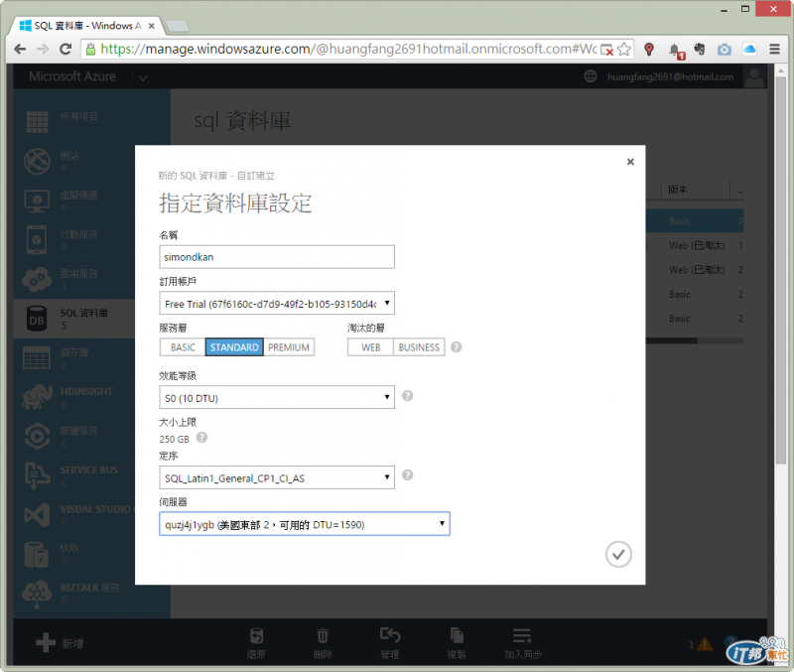
Task: Reload the page with the refresh button
Action: [x=66, y=49]
